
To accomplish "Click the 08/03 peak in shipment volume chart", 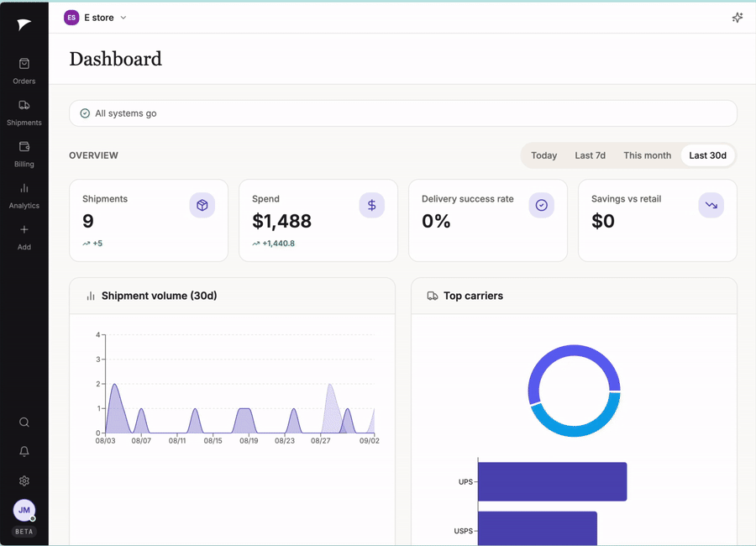I will point(115,385).
